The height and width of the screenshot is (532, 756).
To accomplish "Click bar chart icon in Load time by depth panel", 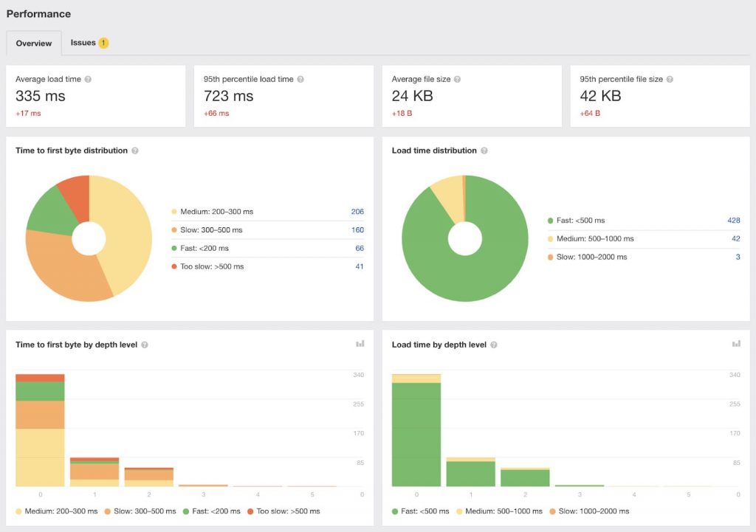I will (x=736, y=344).
